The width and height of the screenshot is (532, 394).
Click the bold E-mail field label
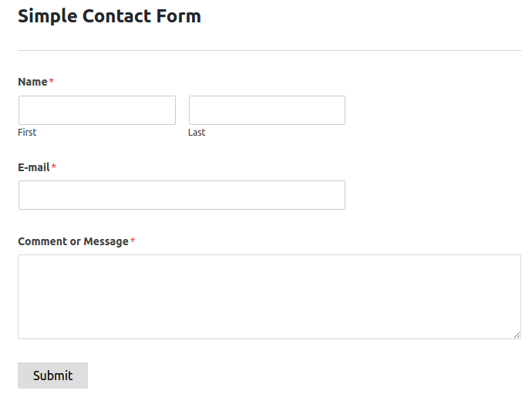(x=33, y=167)
